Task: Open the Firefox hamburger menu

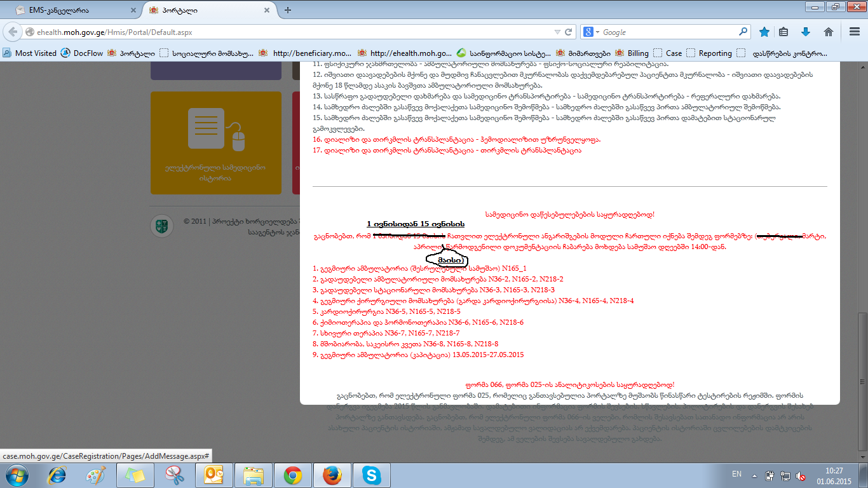Action: (854, 32)
